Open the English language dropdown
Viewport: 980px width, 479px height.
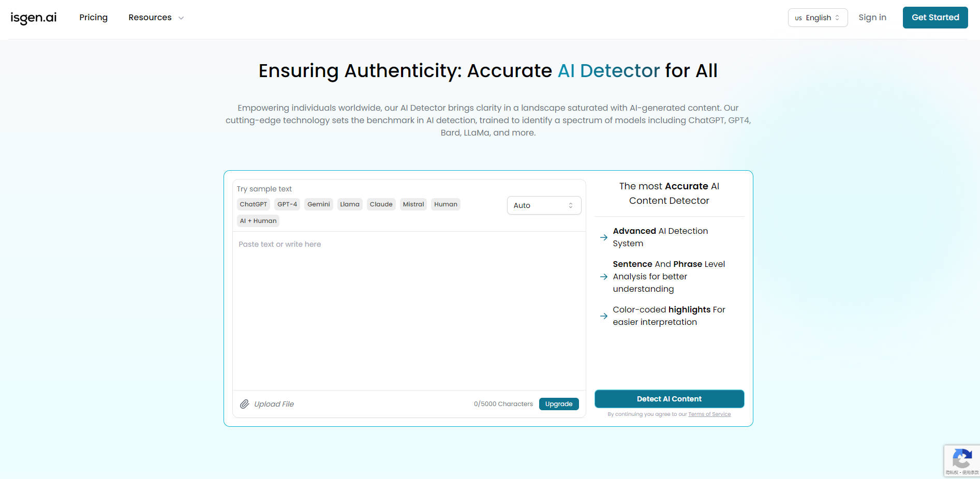click(x=818, y=18)
